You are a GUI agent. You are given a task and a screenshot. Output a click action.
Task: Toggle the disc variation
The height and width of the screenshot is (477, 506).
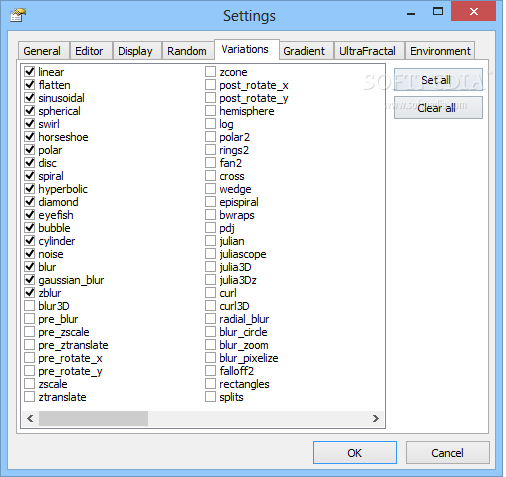click(x=30, y=162)
